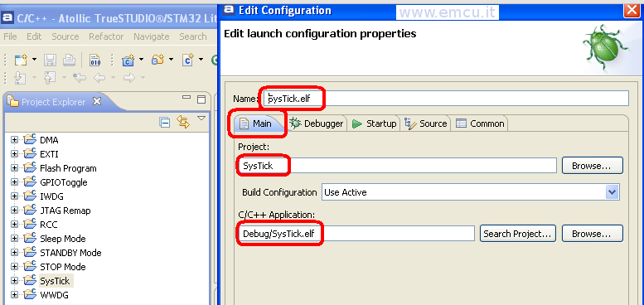Click the New wizard toolbar icon
Image resolution: width=644 pixels, height=305 pixels.
20,61
